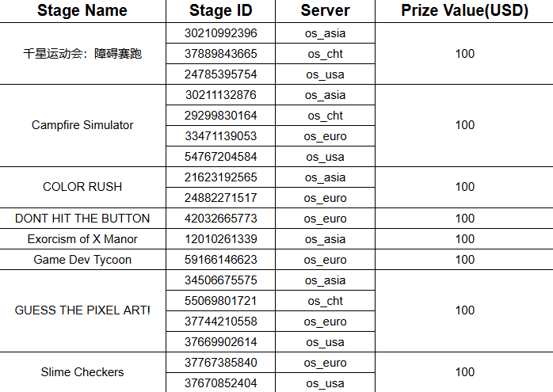Viewport: 553px width, 392px height.
Task: Click stage ID 37889843665
Action: pos(221,54)
